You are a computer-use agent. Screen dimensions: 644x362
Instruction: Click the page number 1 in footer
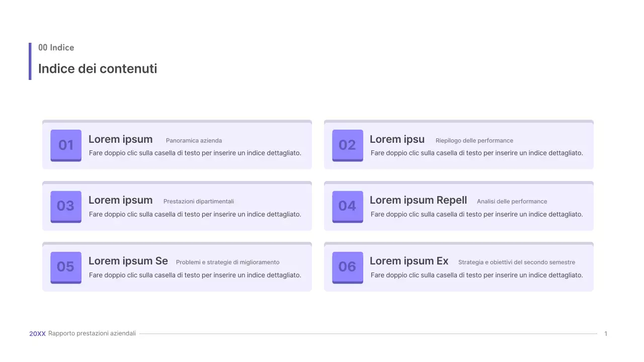point(606,334)
